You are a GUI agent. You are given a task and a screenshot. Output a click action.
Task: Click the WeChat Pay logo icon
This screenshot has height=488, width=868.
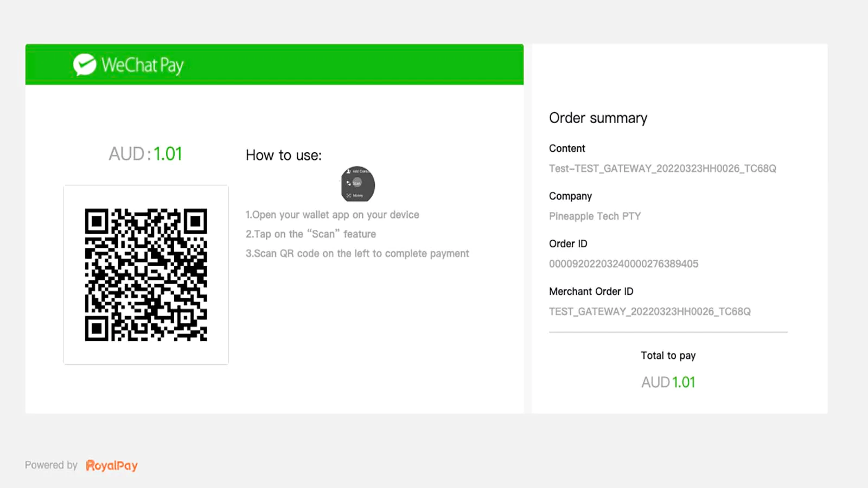pos(85,65)
